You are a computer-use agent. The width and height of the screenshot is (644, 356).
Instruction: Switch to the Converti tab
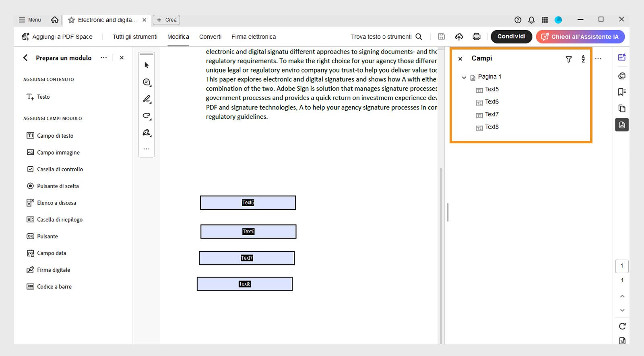click(210, 37)
